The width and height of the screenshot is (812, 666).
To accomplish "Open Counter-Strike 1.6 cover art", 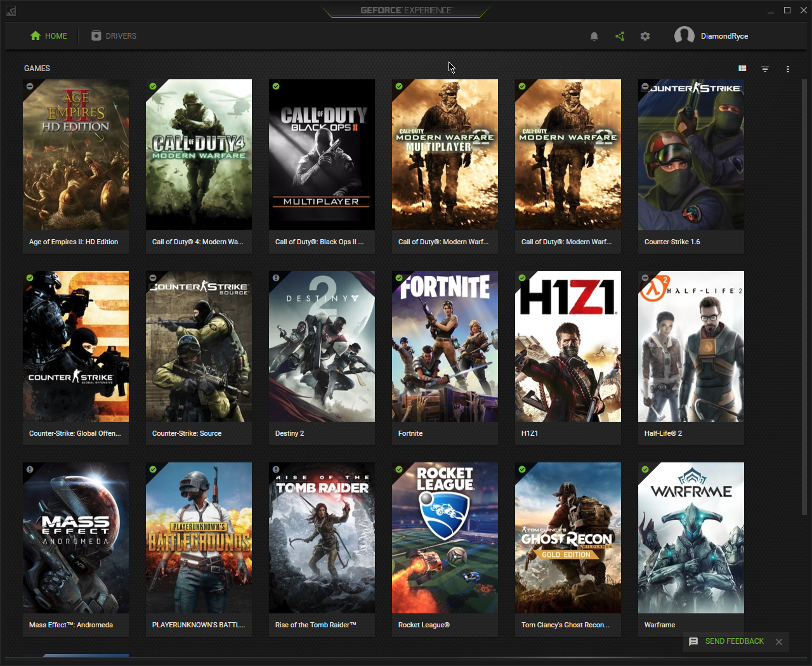I will click(691, 155).
